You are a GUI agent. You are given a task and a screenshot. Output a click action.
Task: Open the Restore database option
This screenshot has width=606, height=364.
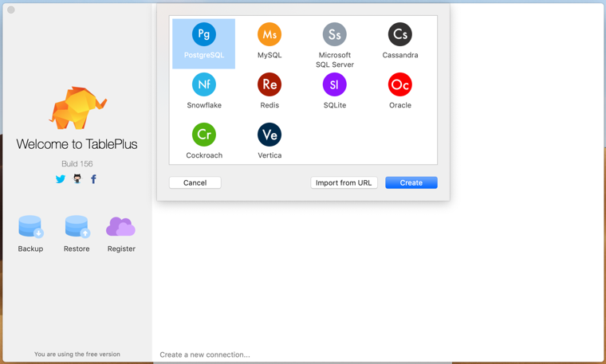point(77,227)
